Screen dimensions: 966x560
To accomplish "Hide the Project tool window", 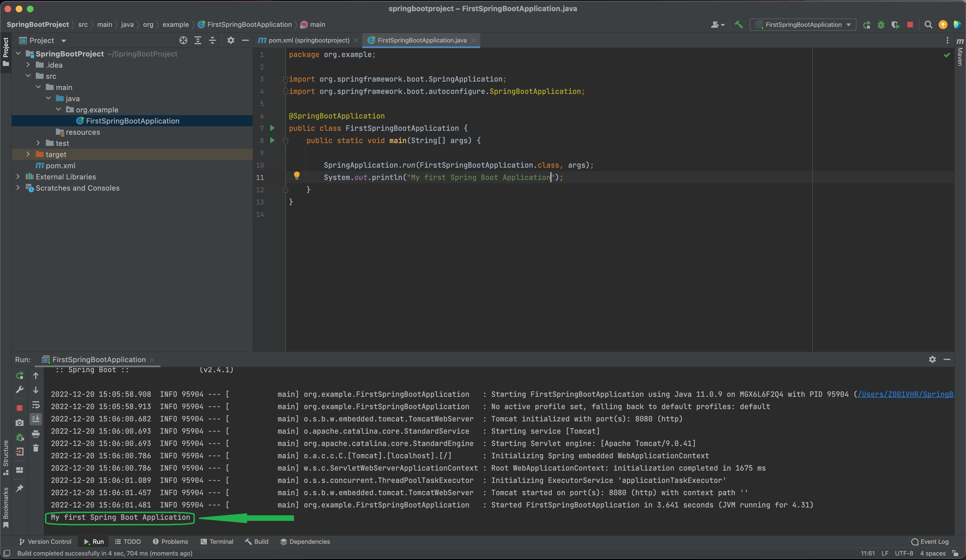I will 245,40.
